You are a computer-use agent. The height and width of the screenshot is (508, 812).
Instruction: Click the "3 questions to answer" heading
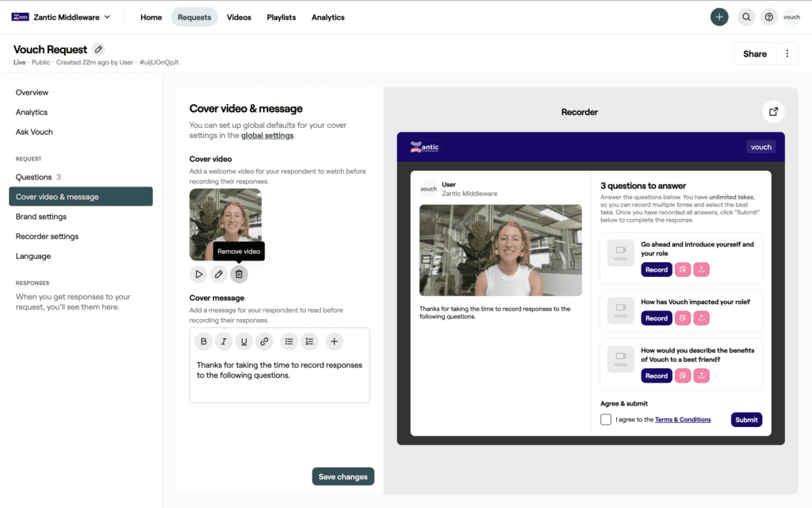point(642,186)
